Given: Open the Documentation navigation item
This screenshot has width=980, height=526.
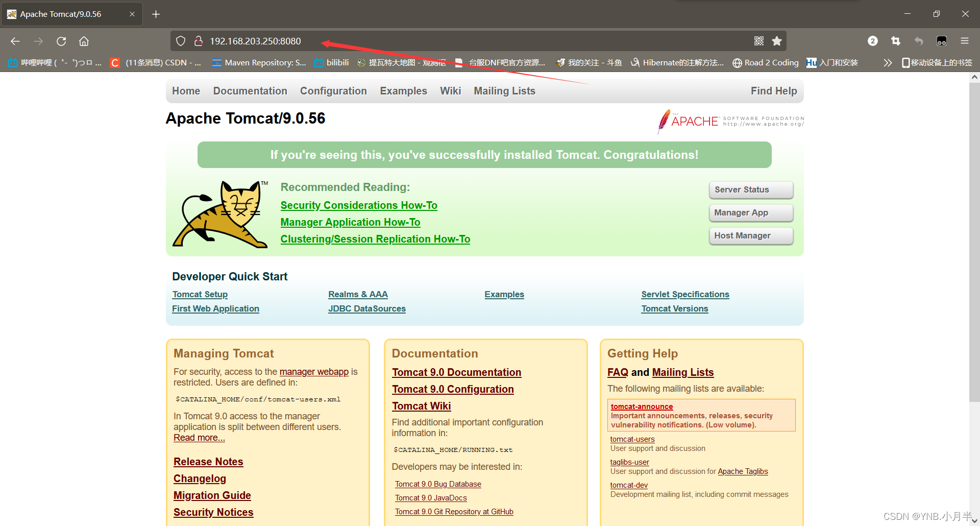Looking at the screenshot, I should pos(250,91).
